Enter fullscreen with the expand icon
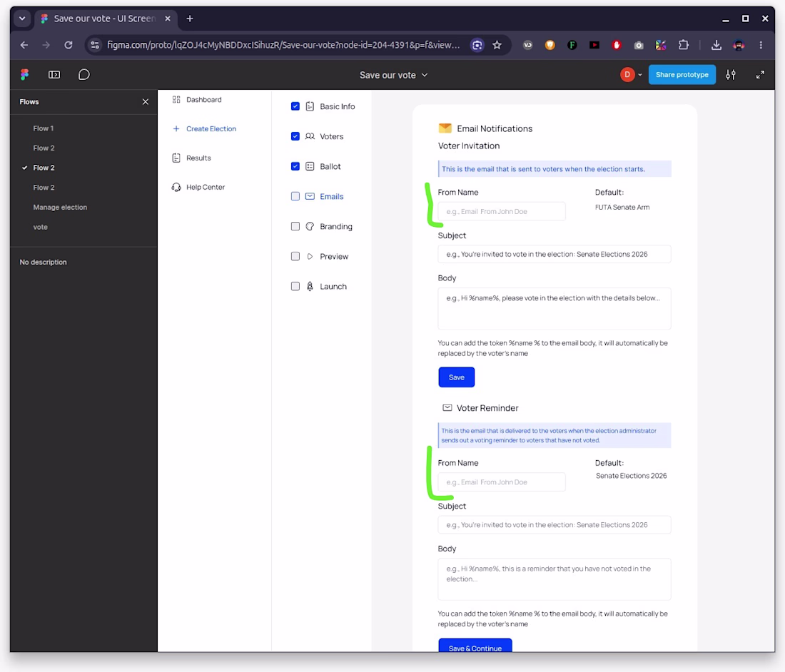Image resolution: width=785 pixels, height=672 pixels. tap(760, 75)
